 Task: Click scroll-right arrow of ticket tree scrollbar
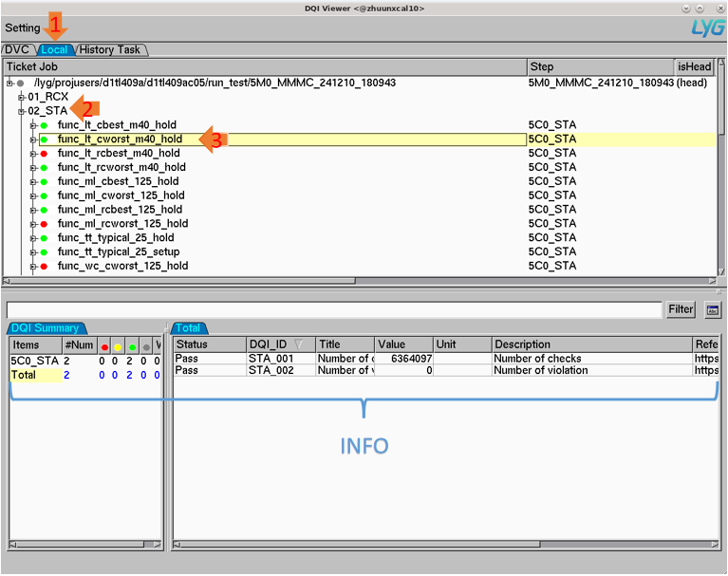[x=713, y=281]
